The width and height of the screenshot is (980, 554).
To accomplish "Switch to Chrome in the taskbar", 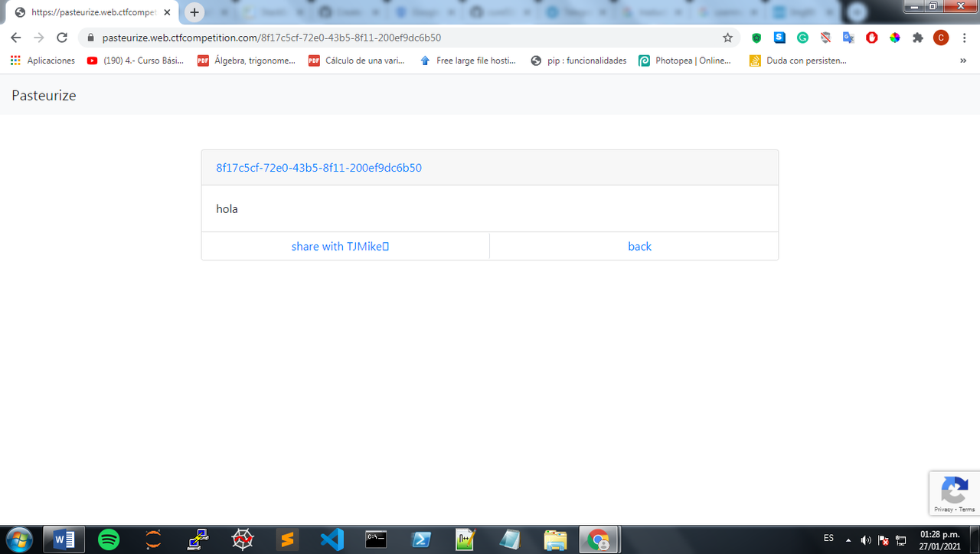I will tap(598, 539).
